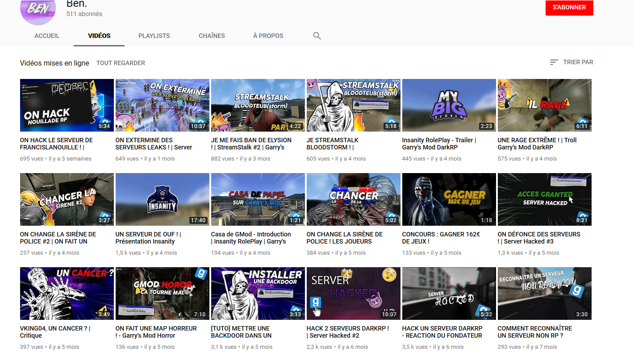
Task: Open title 'JE ME FAIS BAN DE ELYSION'
Action: 251,144
